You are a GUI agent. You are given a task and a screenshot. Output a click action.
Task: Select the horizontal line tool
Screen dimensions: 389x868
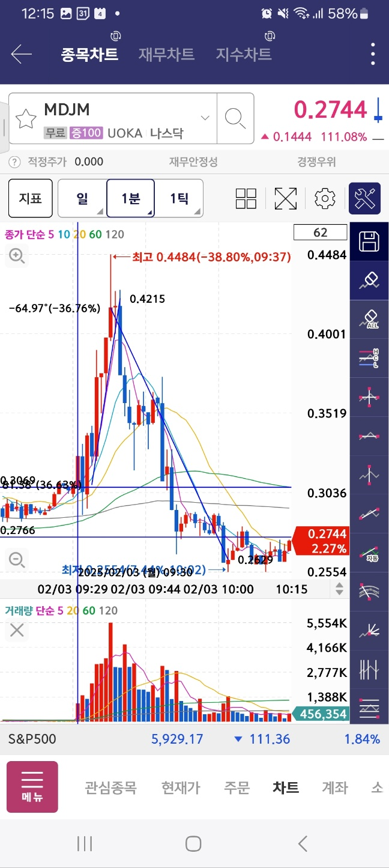(x=369, y=436)
